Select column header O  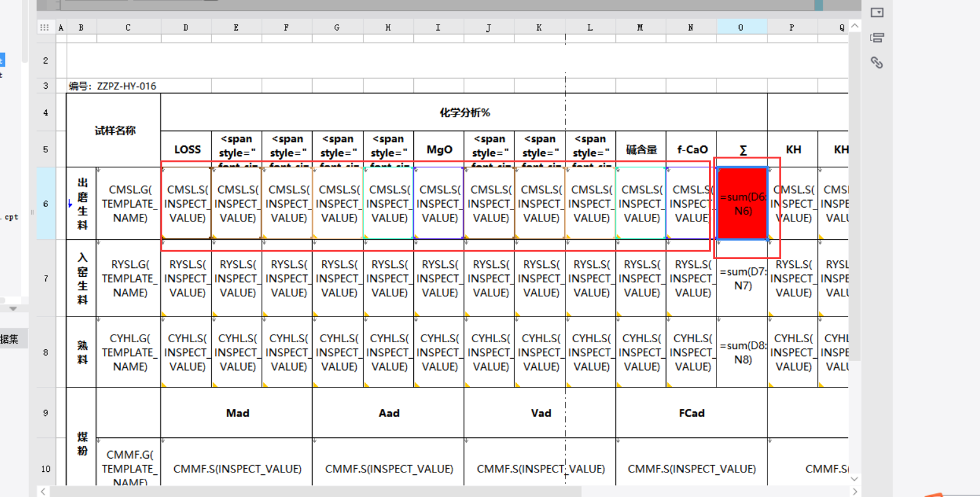tap(742, 28)
